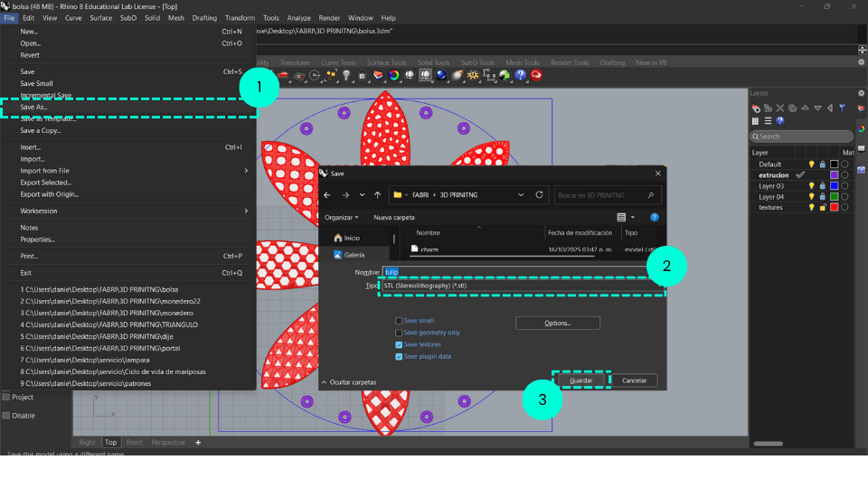Check the Save geometry only option

tap(399, 333)
